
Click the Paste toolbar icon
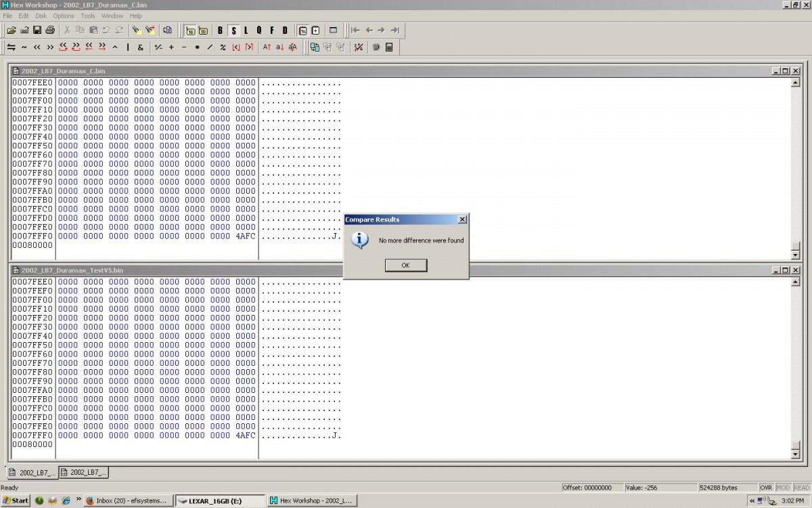point(93,30)
